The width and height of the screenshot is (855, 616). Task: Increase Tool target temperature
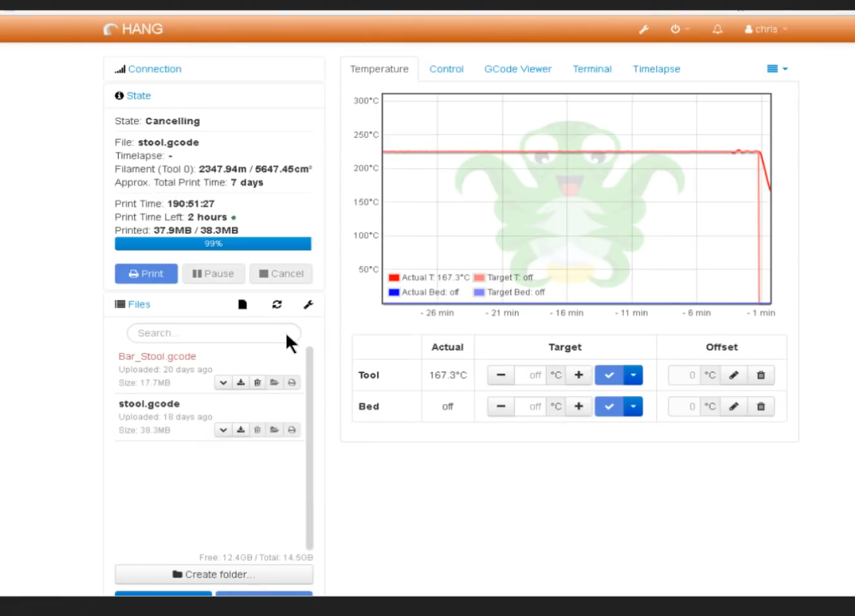click(578, 375)
